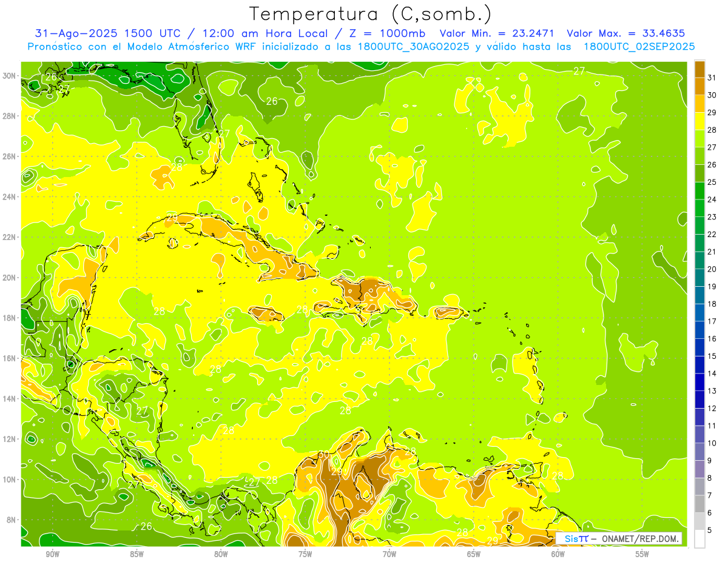The width and height of the screenshot is (728, 562).
Task: Click the 90W longitude axis label
Action: click(x=52, y=554)
